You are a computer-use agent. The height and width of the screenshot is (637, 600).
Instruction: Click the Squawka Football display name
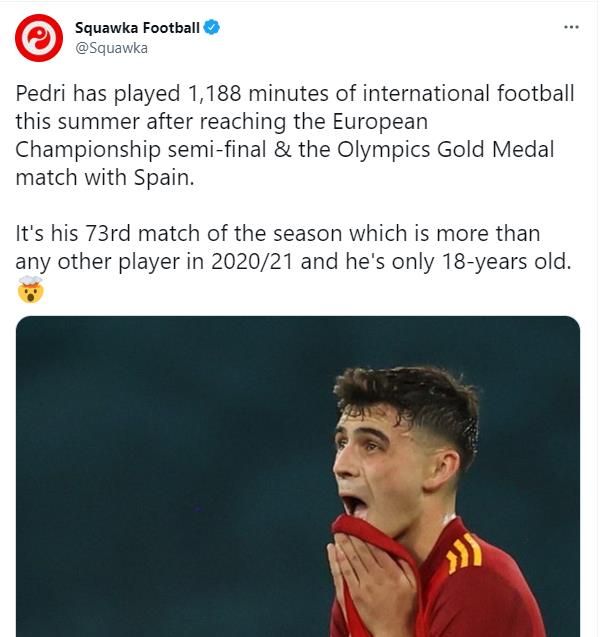[137, 27]
